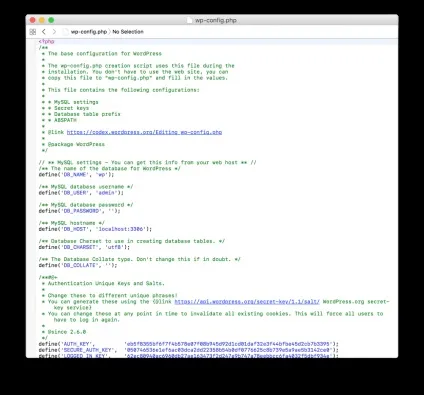Click the wp-config.php file icon in title bar
424x395 pixels.
189,20
